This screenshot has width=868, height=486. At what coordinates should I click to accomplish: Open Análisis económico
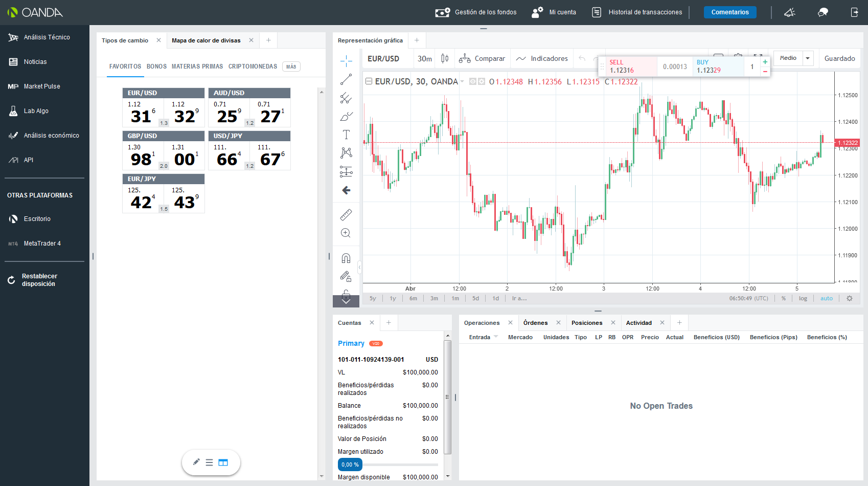[x=44, y=136]
